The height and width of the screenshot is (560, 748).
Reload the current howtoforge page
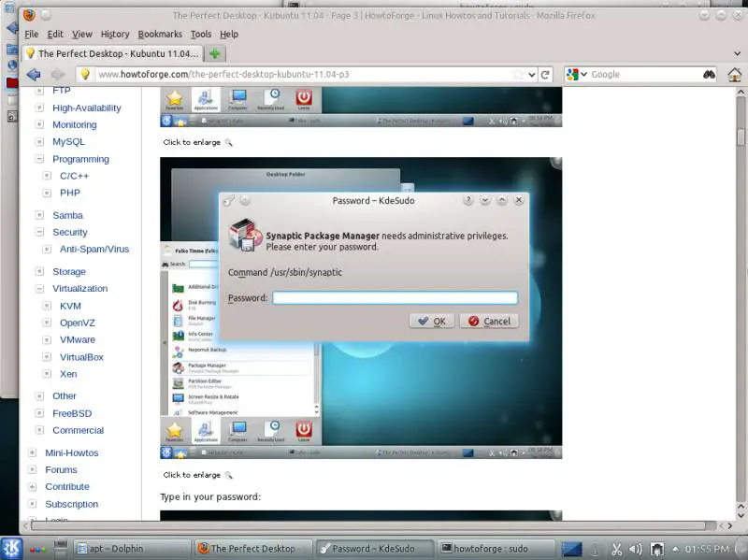(545, 75)
